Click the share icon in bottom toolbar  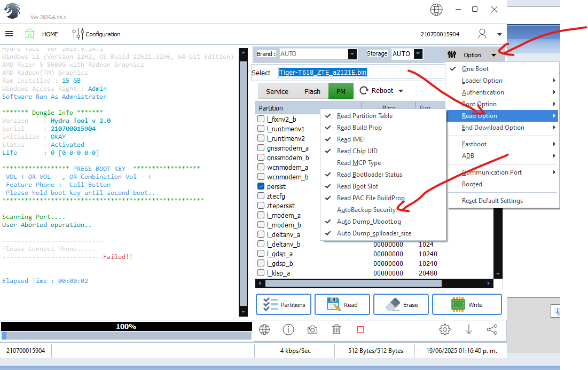click(x=492, y=329)
